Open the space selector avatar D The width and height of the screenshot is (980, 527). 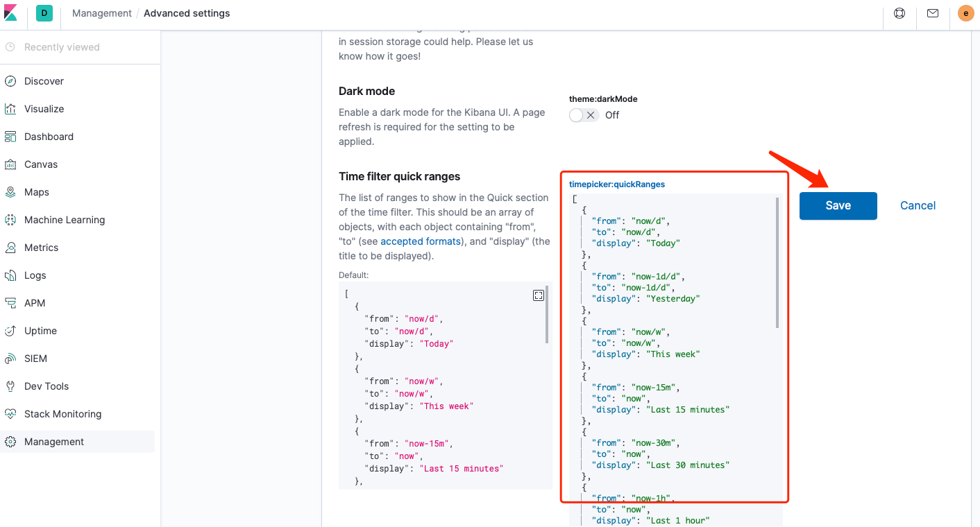[x=44, y=13]
